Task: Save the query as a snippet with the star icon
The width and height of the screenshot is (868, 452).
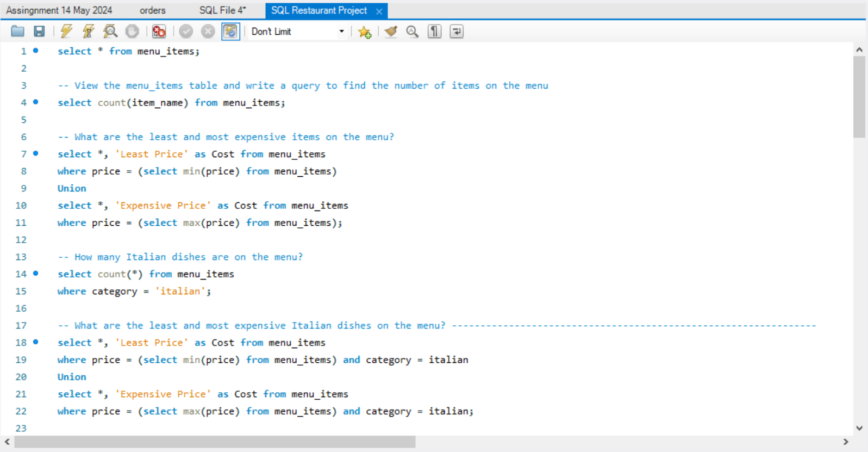Action: (x=365, y=32)
